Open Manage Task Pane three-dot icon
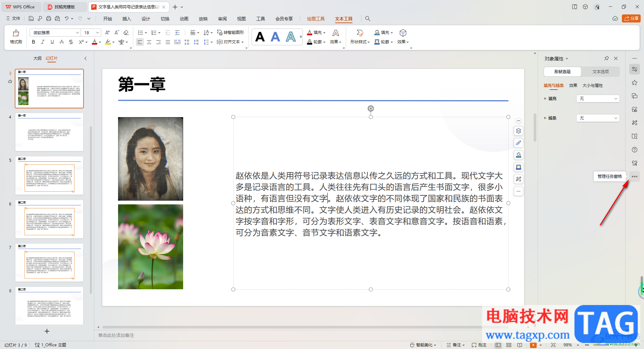 pos(635,177)
